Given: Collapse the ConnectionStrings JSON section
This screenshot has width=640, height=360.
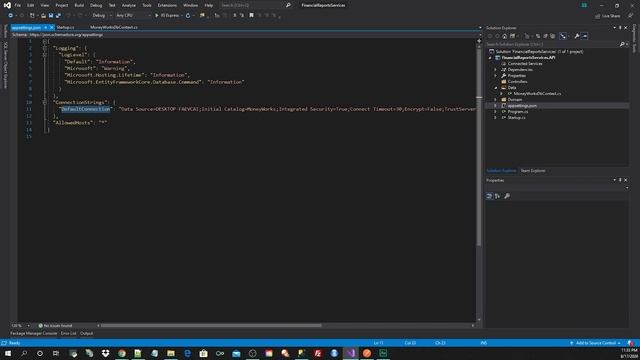Looking at the screenshot, I should pyautogui.click(x=44, y=102).
